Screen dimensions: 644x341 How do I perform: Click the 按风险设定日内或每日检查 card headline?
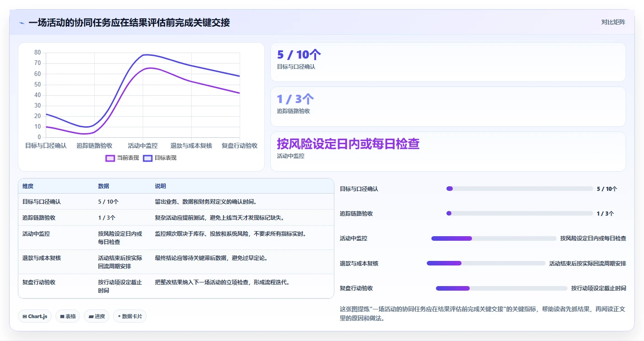pyautogui.click(x=348, y=144)
